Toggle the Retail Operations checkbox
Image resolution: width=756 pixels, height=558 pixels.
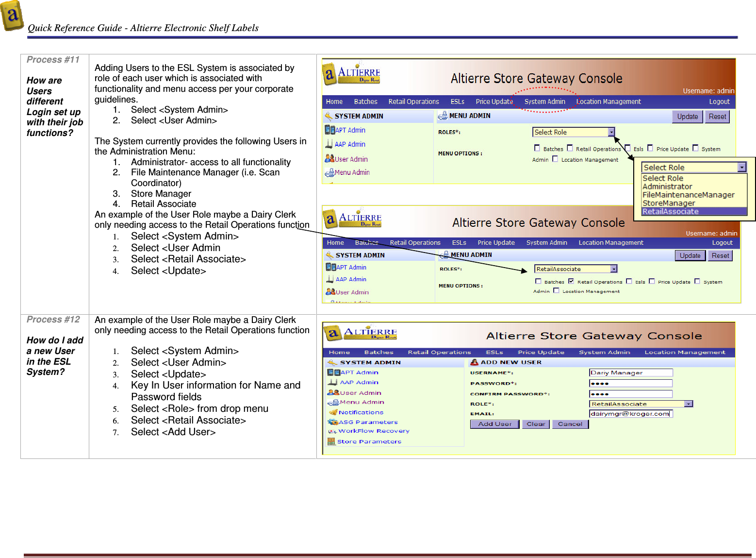570,148
